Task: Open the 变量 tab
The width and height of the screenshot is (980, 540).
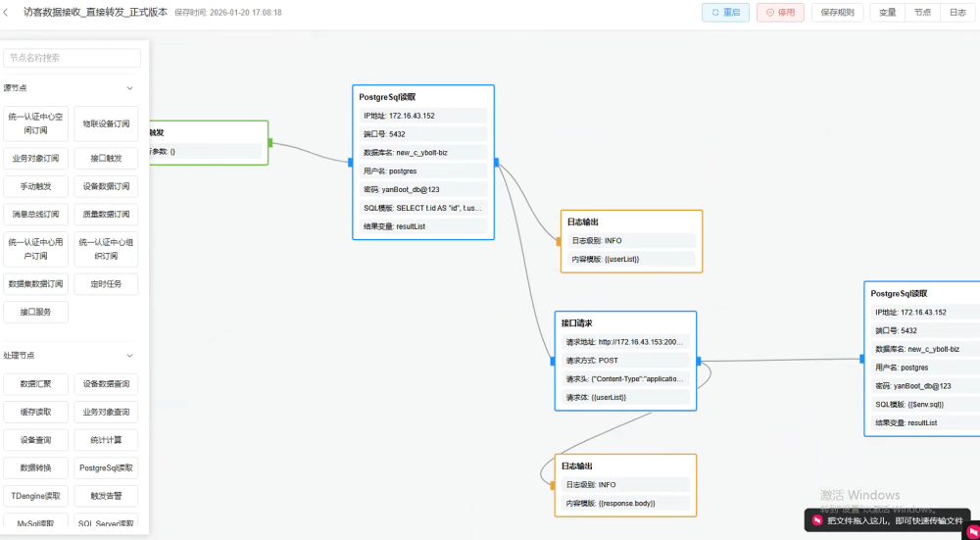Action: 887,13
